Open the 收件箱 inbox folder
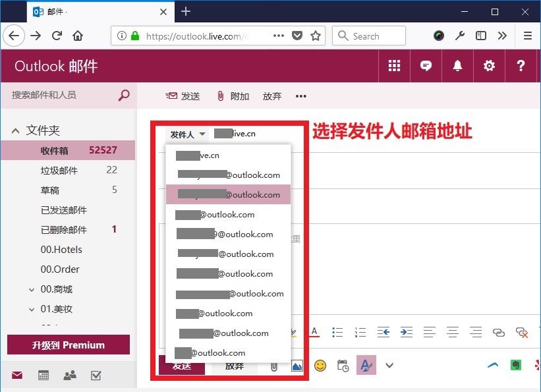The width and height of the screenshot is (541, 392). pos(68,150)
